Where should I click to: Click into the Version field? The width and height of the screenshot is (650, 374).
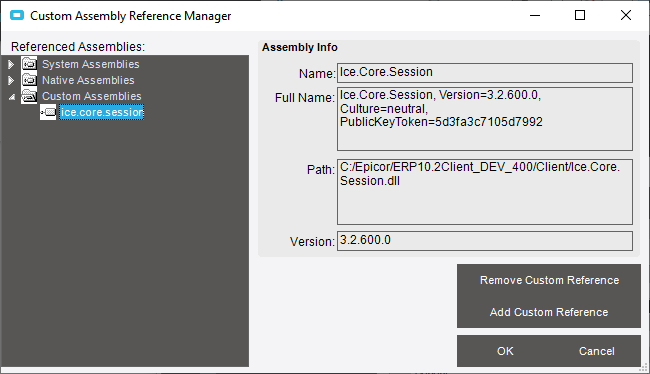(485, 241)
